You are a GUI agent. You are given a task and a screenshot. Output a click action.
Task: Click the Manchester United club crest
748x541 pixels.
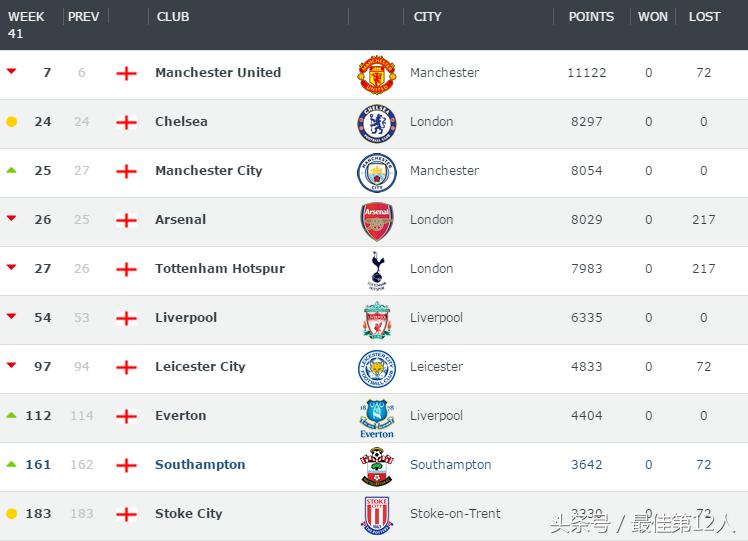[377, 74]
